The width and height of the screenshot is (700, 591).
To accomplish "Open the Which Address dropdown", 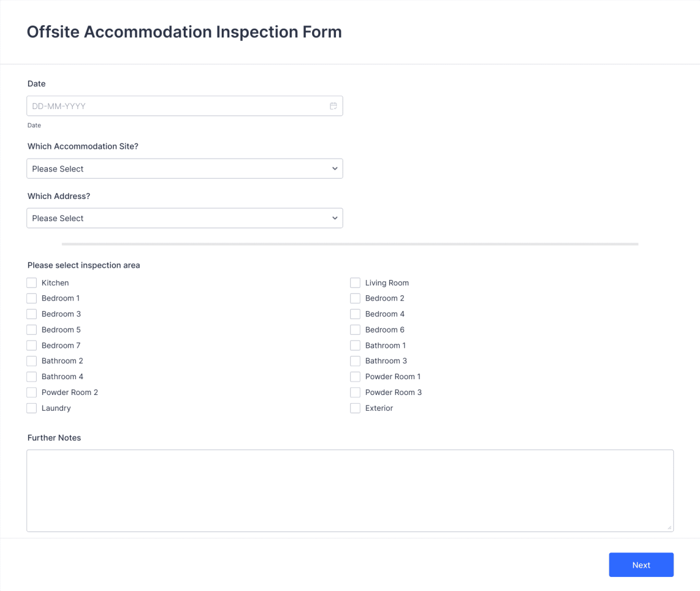I will (184, 218).
